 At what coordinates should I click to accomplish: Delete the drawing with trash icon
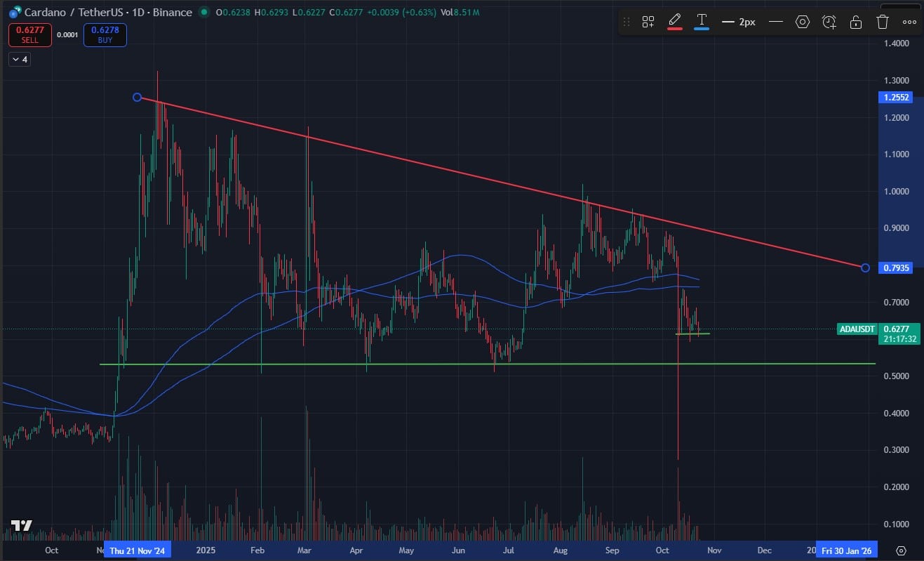pos(883,22)
